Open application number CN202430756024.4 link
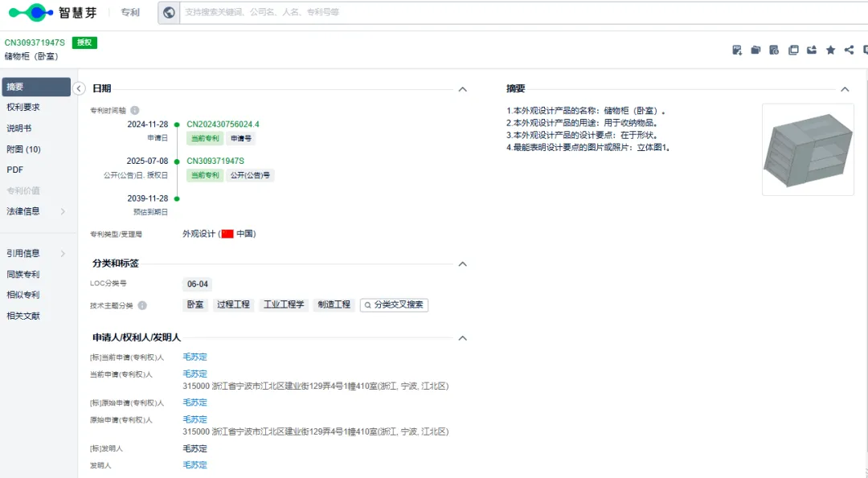Screen dimensions: 868x478 [223, 125]
